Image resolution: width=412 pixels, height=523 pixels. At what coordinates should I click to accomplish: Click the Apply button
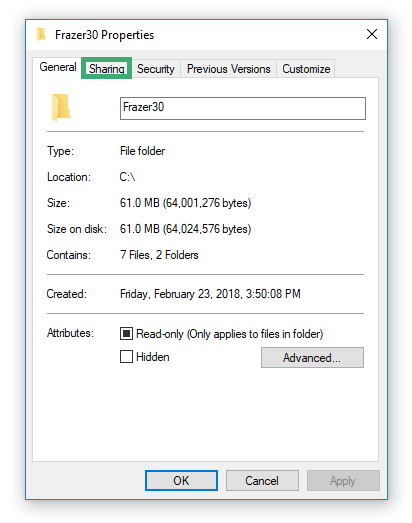point(343,480)
